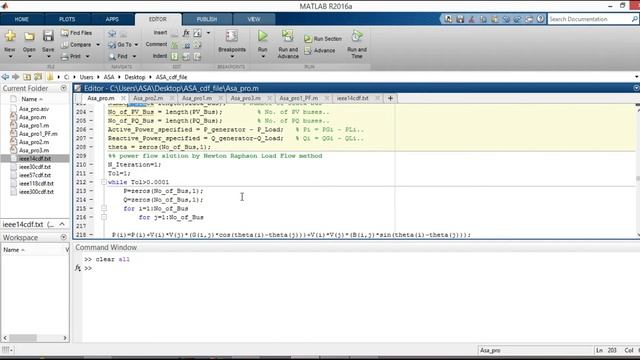Viewport: 640px width, 360px height.
Task: Click the smart indent icon
Action: 175,56
